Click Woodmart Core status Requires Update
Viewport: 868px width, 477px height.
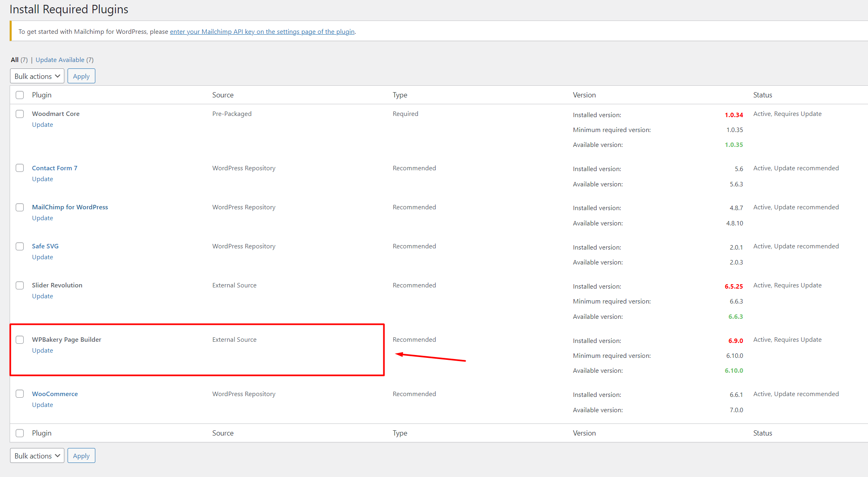click(787, 114)
